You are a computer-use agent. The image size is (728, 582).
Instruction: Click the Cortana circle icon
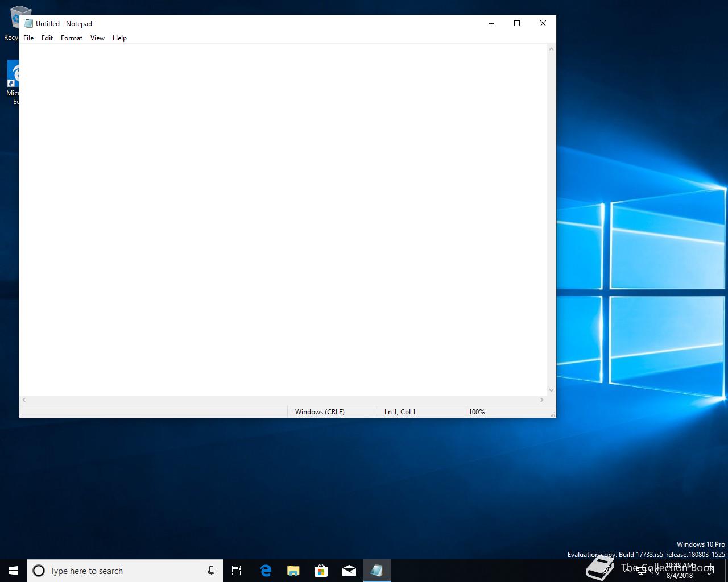[x=39, y=571]
